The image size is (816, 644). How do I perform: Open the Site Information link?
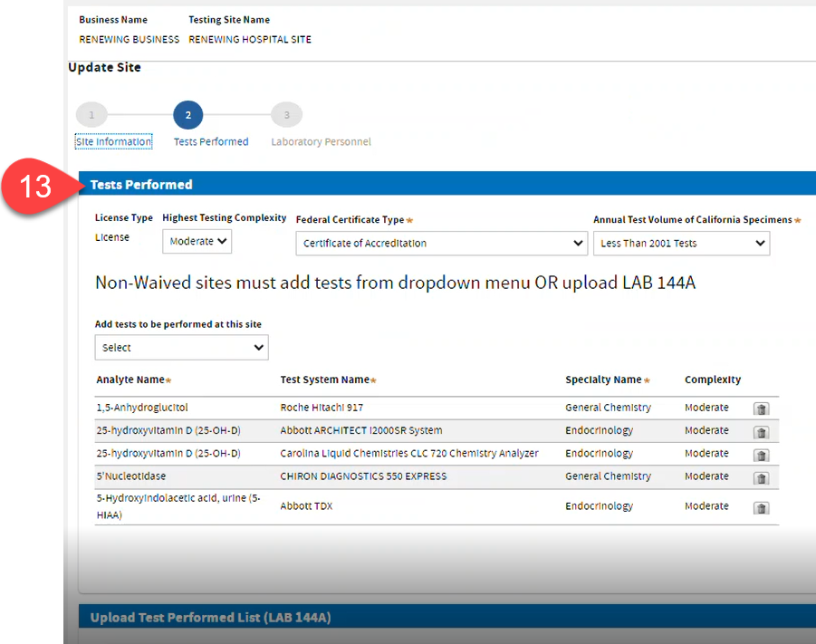tap(113, 141)
